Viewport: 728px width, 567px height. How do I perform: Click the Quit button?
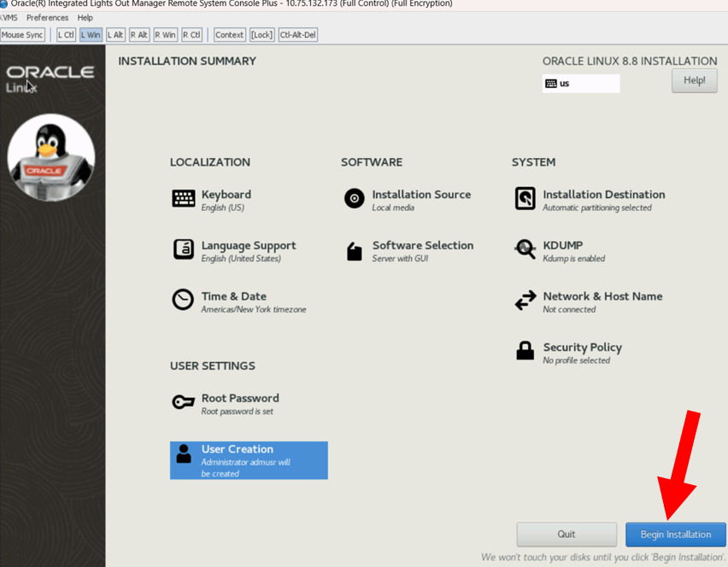click(567, 535)
